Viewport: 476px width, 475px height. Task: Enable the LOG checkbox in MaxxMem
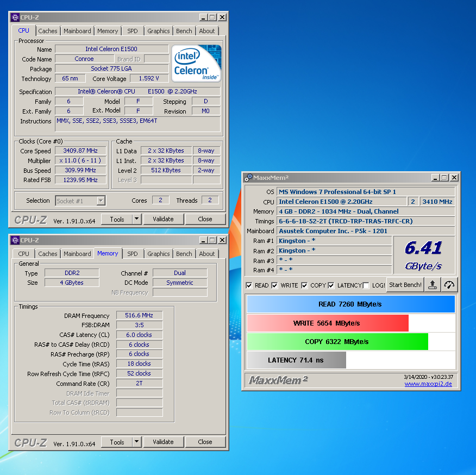(366, 285)
